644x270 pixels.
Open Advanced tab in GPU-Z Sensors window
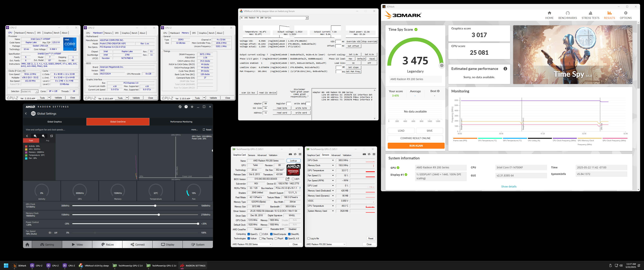(336, 155)
